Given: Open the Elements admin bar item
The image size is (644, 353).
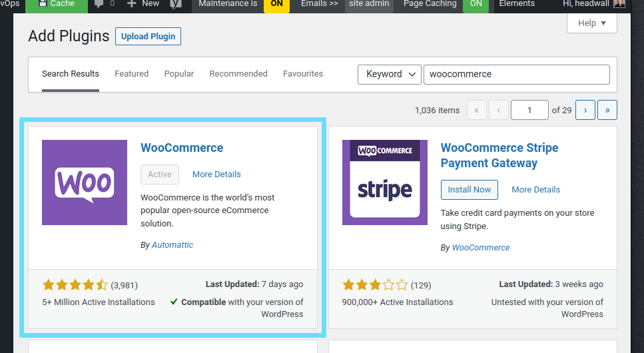Looking at the screenshot, I should coord(517,4).
